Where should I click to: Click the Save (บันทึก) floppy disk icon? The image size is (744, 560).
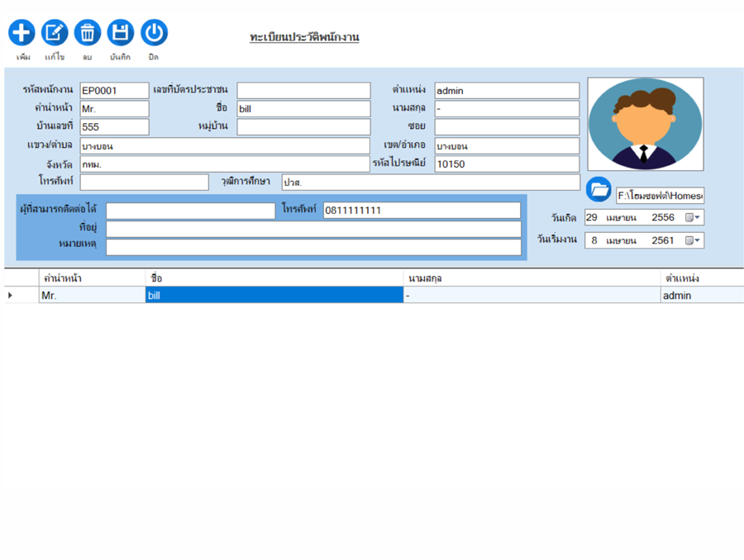pos(121,33)
